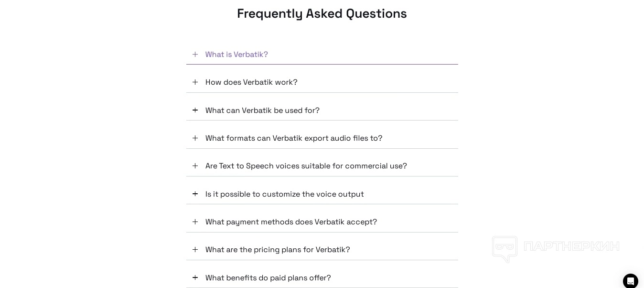Open question about customizing voice output
The height and width of the screenshot is (288, 644).
[x=284, y=194]
